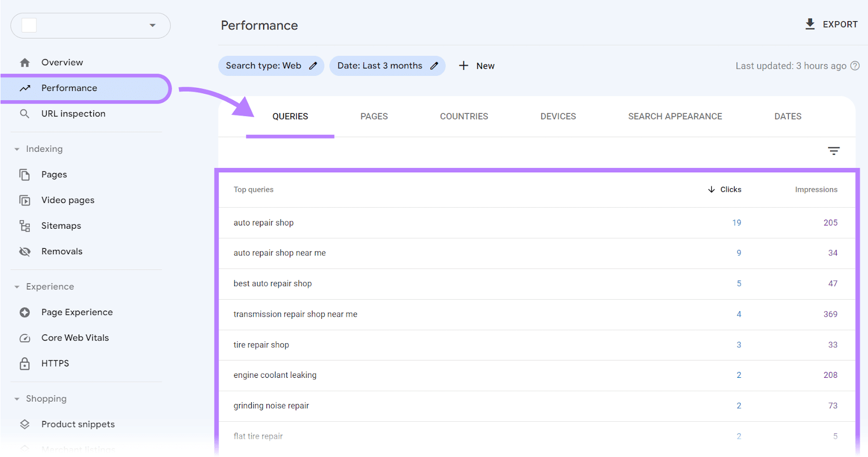
Task: Collapse the Experience section
Action: point(17,287)
